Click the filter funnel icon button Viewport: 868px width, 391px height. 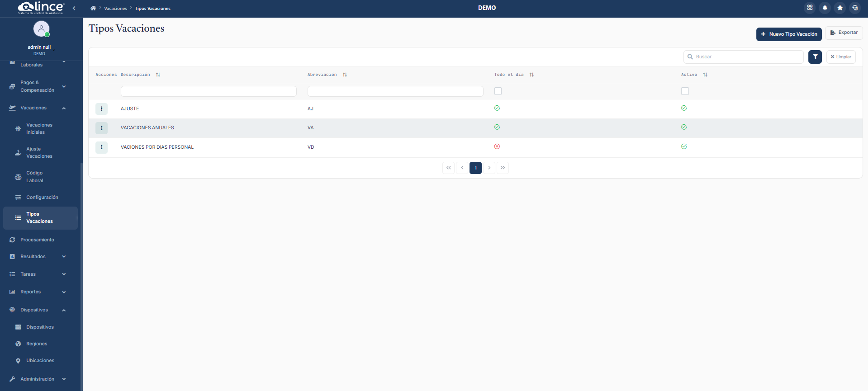[x=815, y=57]
